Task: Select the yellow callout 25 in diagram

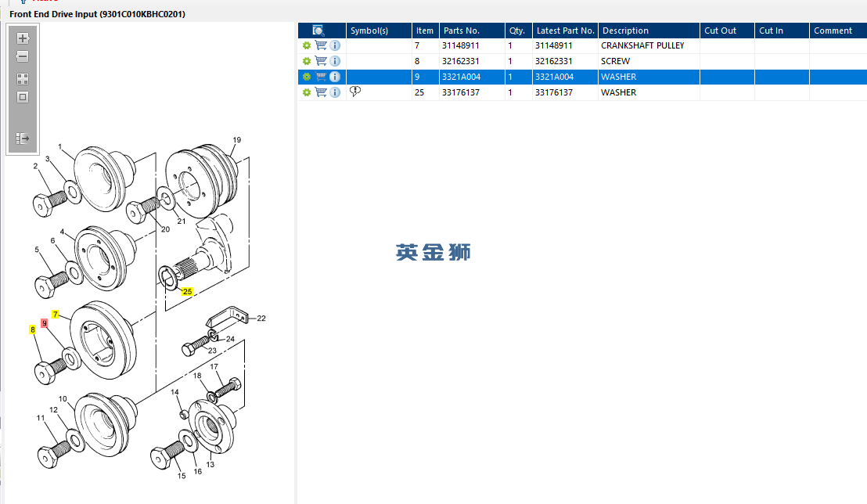Action: [188, 292]
